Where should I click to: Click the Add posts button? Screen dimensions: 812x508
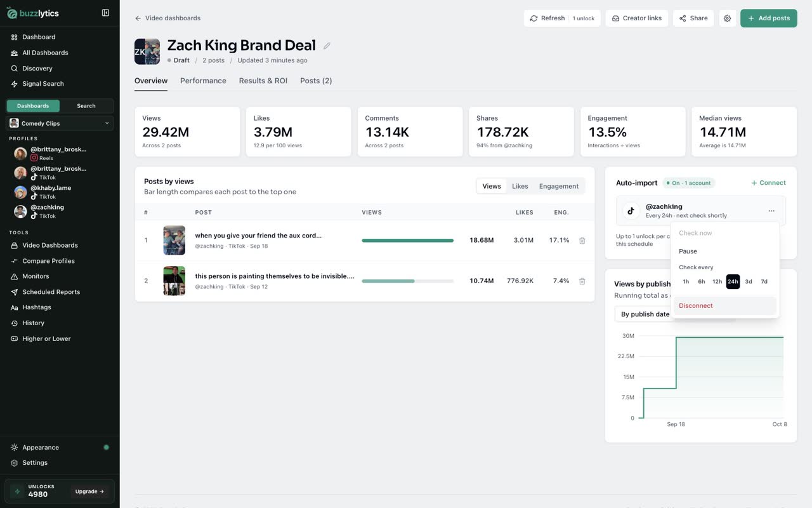coord(768,18)
